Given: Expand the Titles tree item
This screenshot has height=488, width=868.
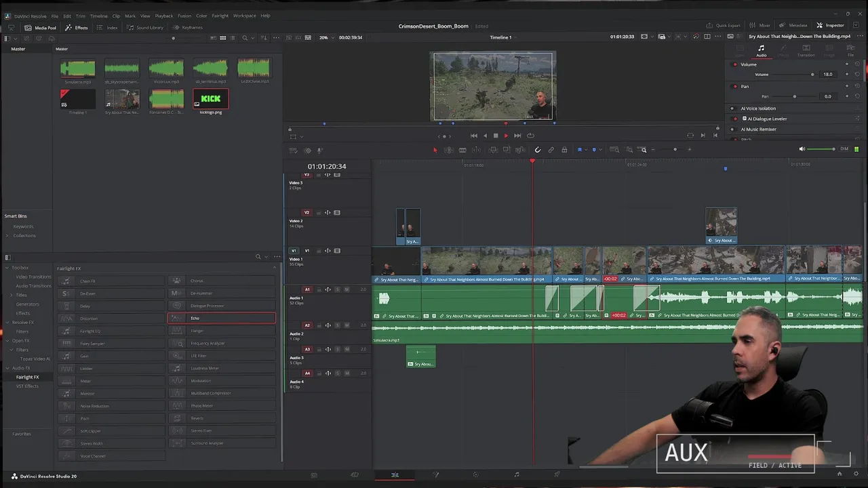Looking at the screenshot, I should 12,295.
